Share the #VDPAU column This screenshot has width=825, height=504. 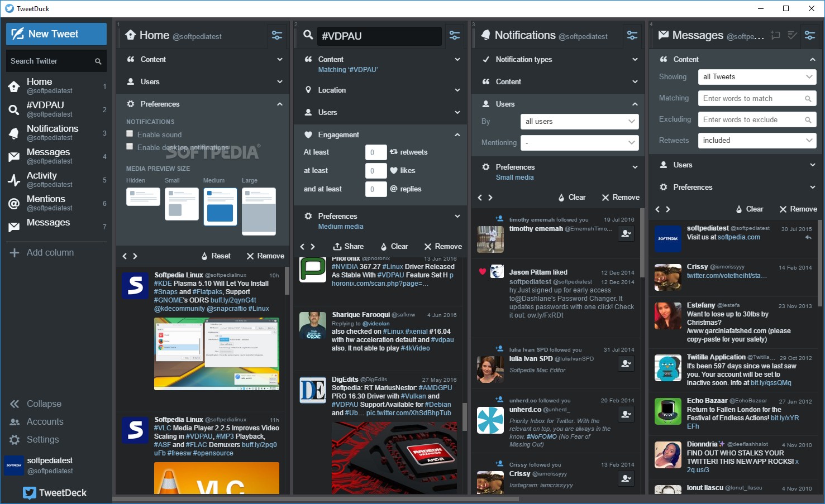coord(349,247)
